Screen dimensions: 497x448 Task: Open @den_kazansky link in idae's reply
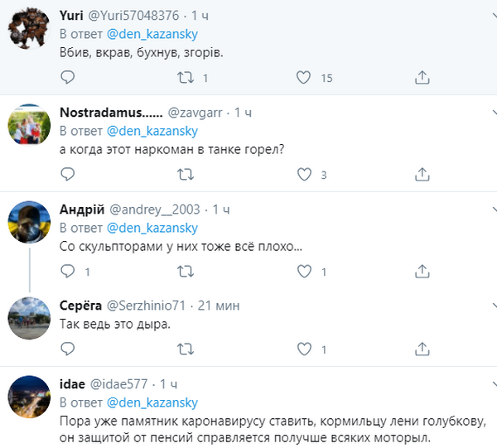(152, 402)
